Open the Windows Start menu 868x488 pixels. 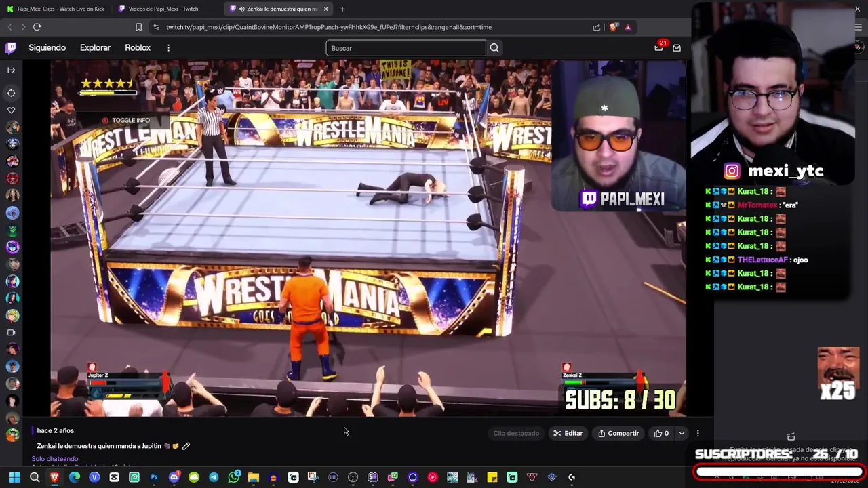click(x=14, y=477)
